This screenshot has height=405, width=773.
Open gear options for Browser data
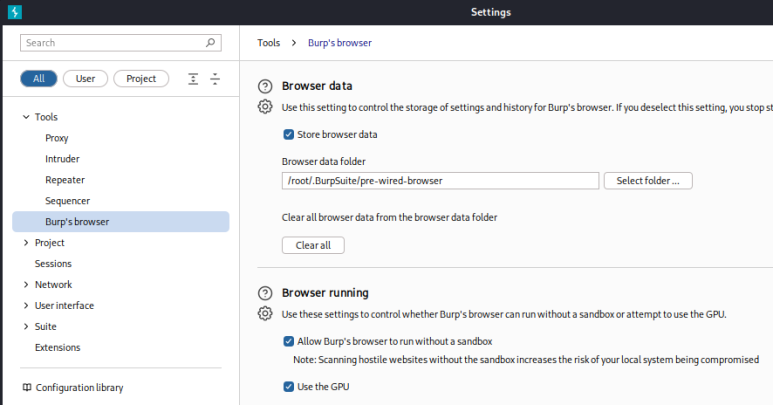(265, 106)
